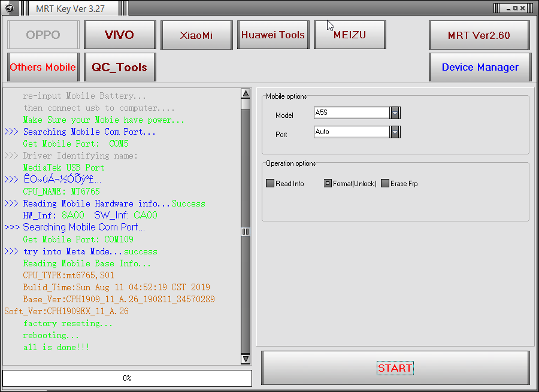Click the Model field showing A5S
This screenshot has height=392, width=539.
352,113
